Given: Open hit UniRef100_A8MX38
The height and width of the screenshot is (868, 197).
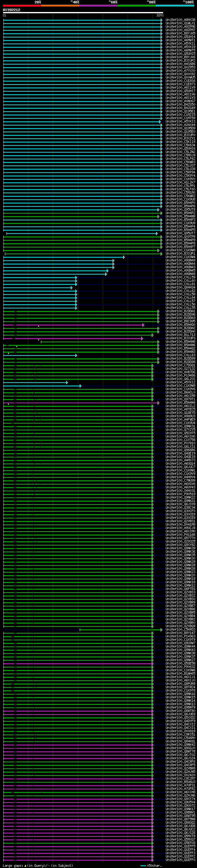Looking at the screenshot, I should click(x=180, y=20).
